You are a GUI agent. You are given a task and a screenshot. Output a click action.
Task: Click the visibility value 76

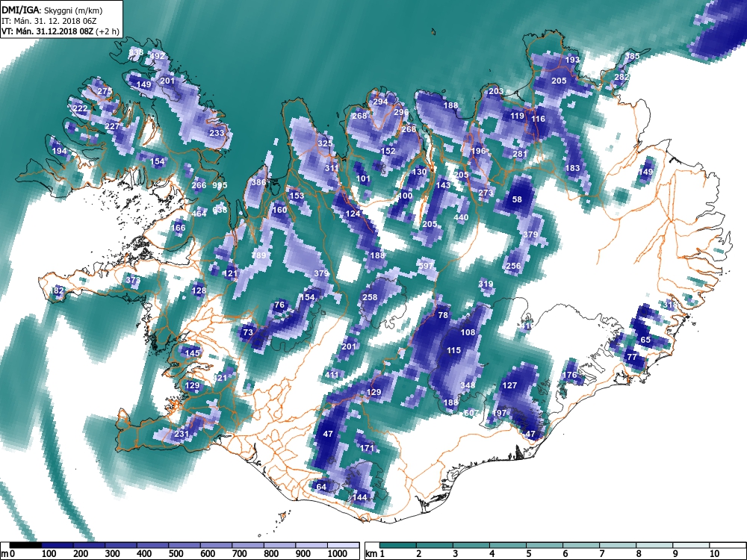(279, 305)
